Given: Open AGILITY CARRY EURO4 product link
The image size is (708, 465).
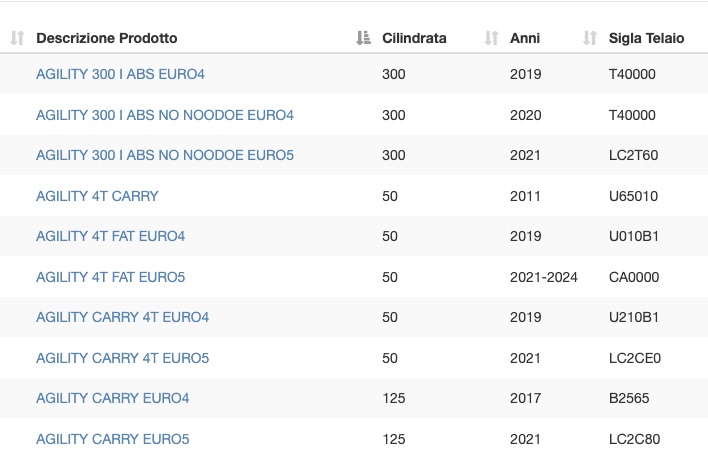Looking at the screenshot, I should tap(112, 398).
